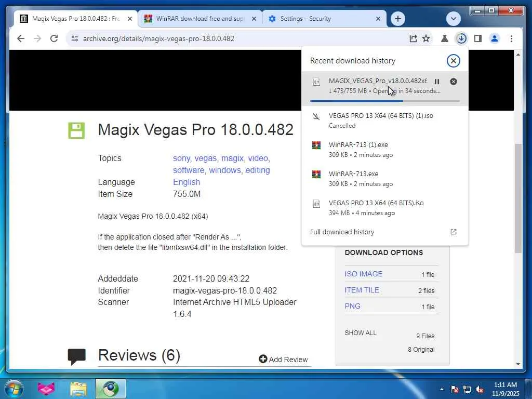
Task: Switch to Magix Vegas Pro tab
Action: point(76,19)
